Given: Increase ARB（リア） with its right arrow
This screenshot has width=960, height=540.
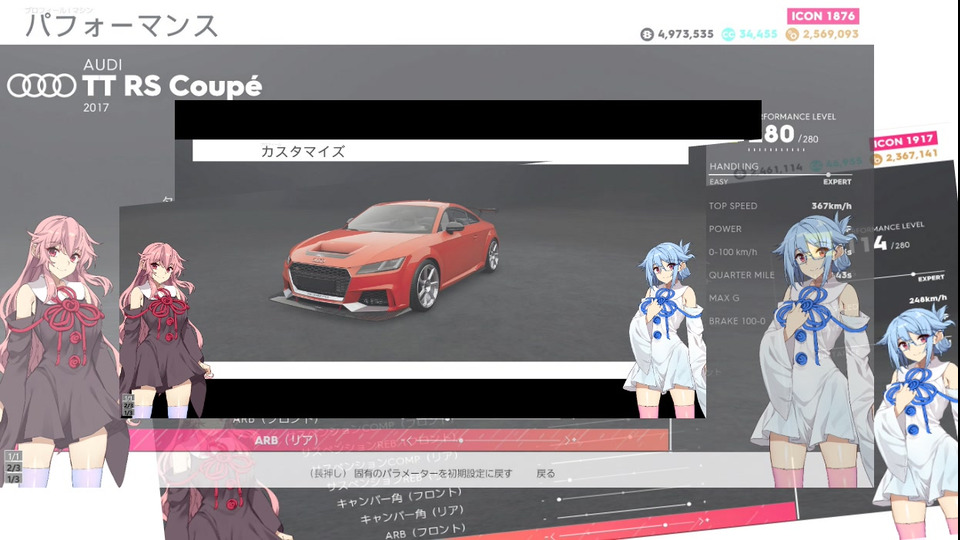Looking at the screenshot, I should pyautogui.click(x=569, y=440).
